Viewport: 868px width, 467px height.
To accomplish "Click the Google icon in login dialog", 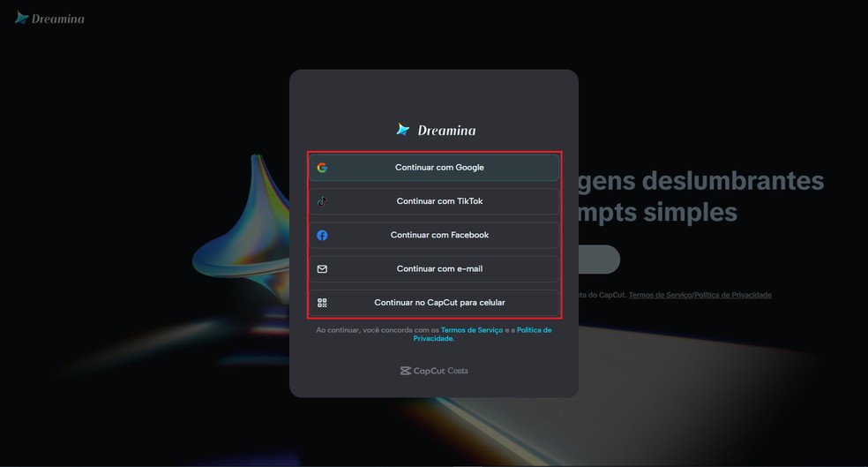I will click(x=322, y=168).
